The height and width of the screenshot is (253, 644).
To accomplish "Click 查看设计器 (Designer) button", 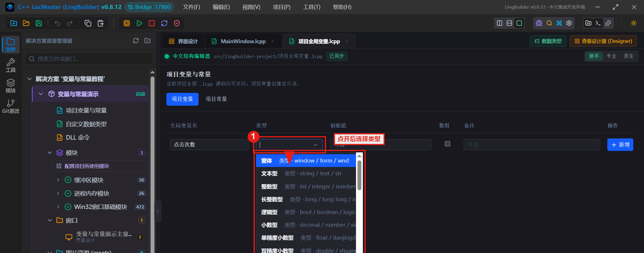I will [x=603, y=41].
